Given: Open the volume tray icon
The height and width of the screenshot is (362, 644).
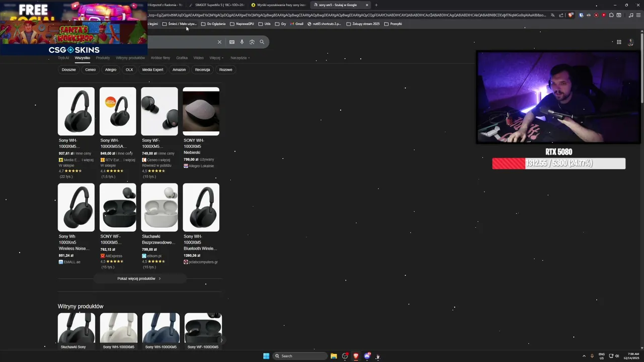Looking at the screenshot, I should tap(617, 356).
